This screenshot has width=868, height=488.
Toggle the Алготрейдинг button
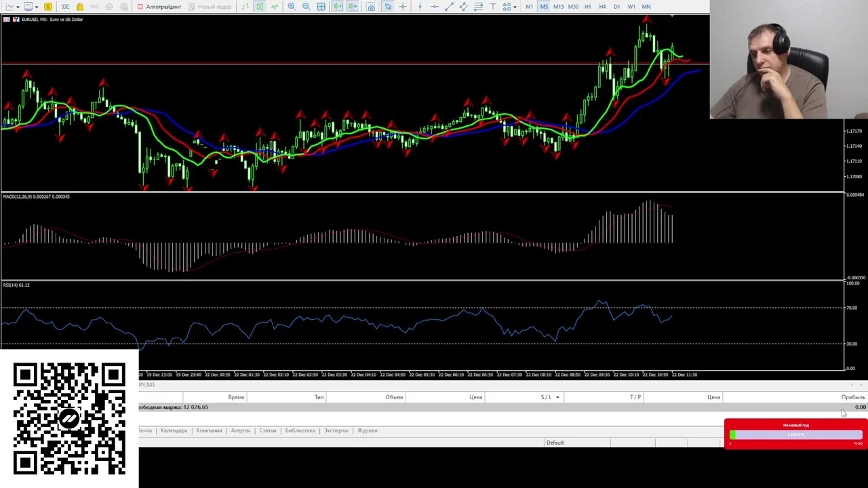(159, 6)
